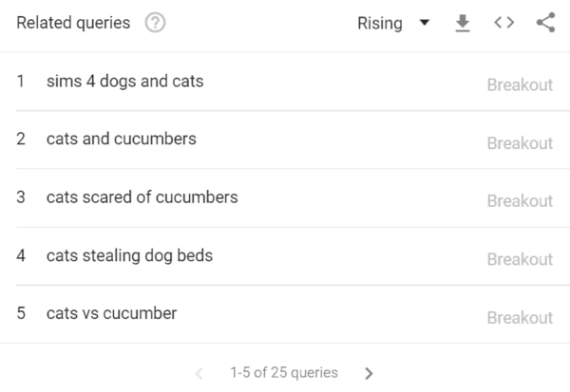Select "cats stealing dog beds" query
Viewport: 570px width, 392px height.
click(x=129, y=255)
